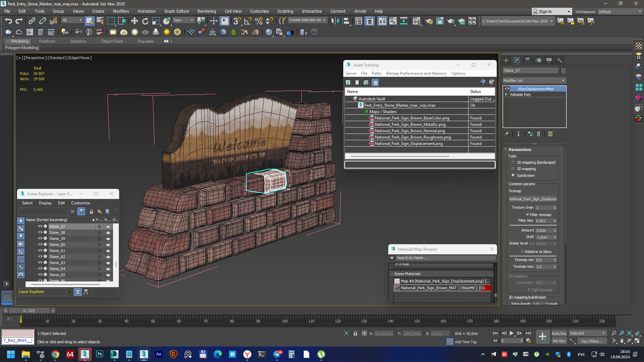644x362 pixels.
Task: Switch to the Freeform ribbon tab
Action: pos(47,41)
